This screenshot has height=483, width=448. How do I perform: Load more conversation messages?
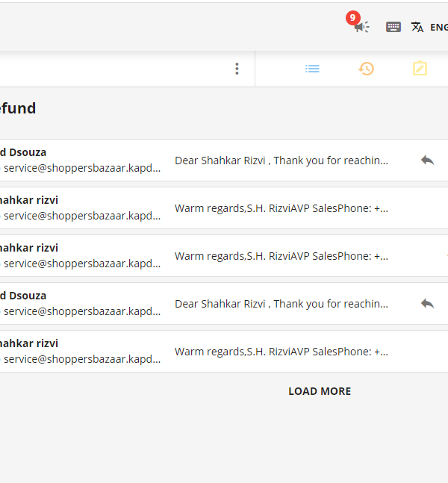[320, 391]
